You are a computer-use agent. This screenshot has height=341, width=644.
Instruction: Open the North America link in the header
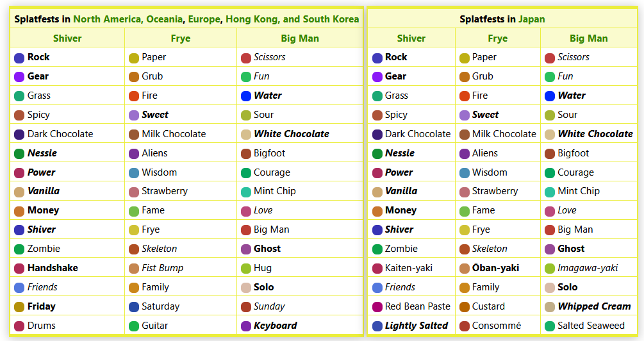[108, 19]
